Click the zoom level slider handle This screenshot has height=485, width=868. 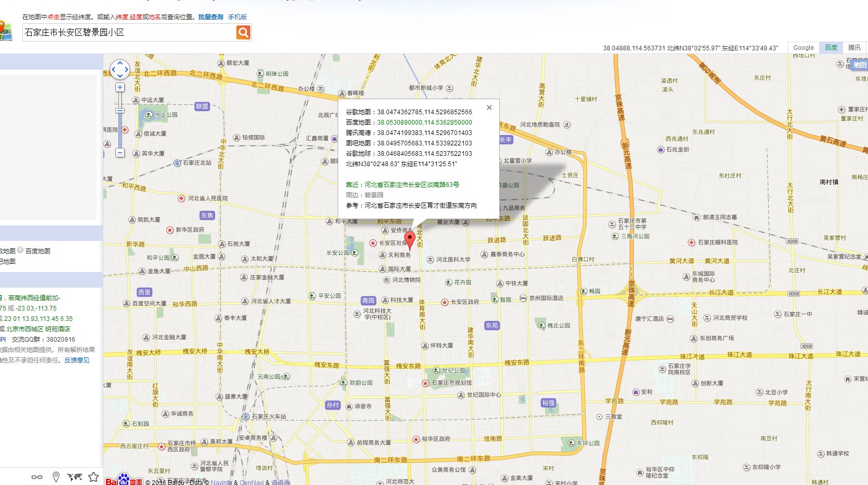coord(120,111)
